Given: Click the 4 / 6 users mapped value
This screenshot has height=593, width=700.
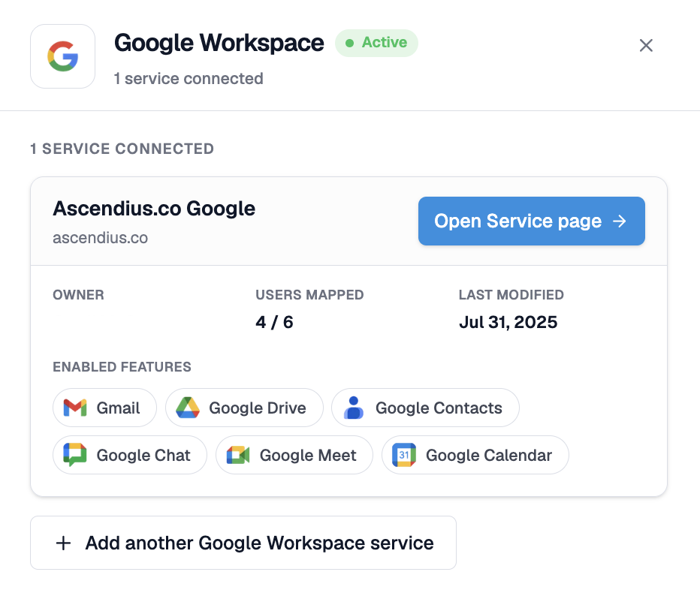Looking at the screenshot, I should coord(275,322).
